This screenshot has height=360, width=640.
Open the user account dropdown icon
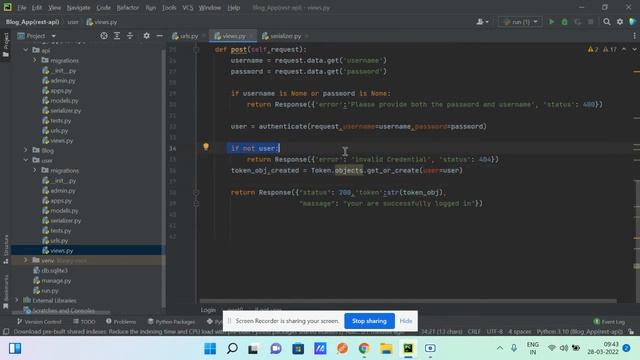coord(482,22)
